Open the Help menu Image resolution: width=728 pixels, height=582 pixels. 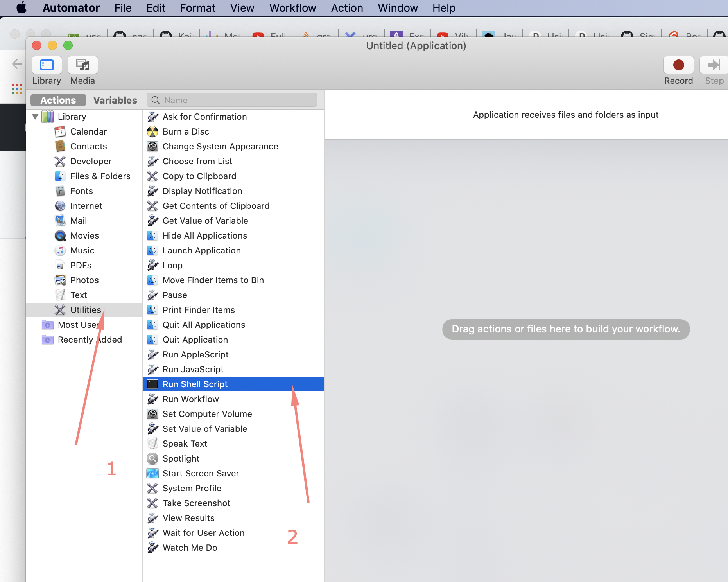[x=444, y=8]
